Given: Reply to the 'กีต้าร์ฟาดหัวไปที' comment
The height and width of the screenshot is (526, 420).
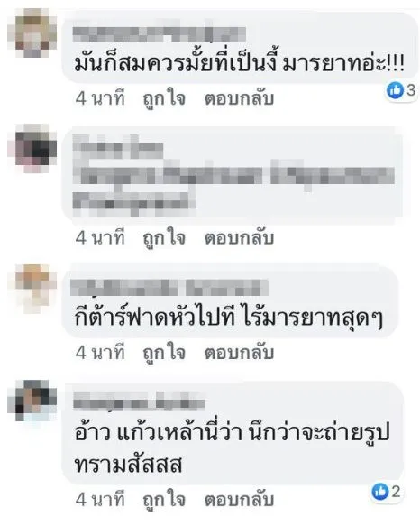Looking at the screenshot, I should click(x=239, y=353).
